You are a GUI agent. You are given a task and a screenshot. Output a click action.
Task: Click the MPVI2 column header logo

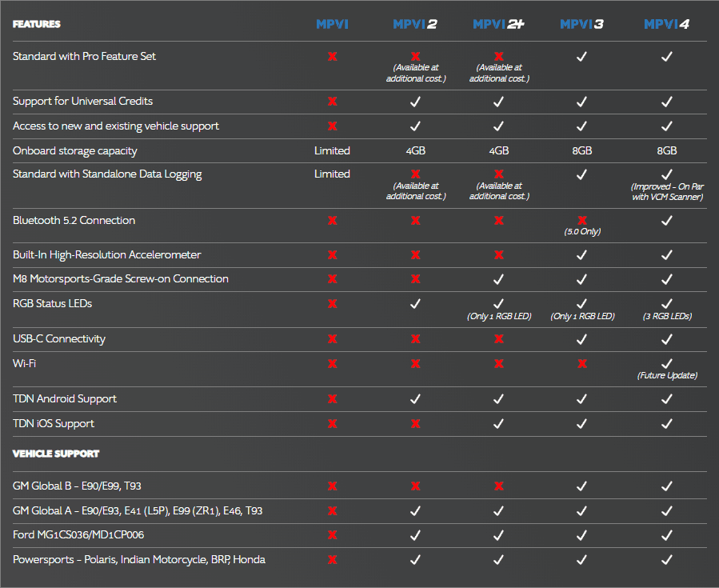pyautogui.click(x=415, y=25)
